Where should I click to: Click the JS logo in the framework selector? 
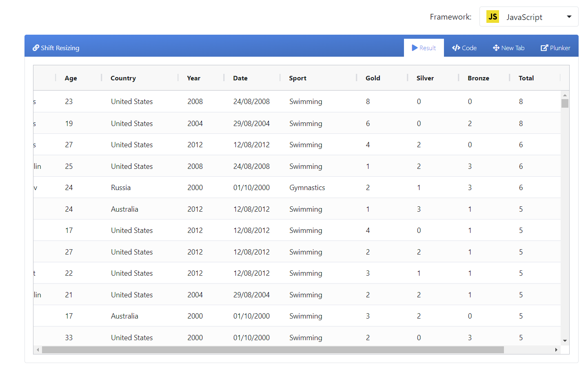click(493, 17)
